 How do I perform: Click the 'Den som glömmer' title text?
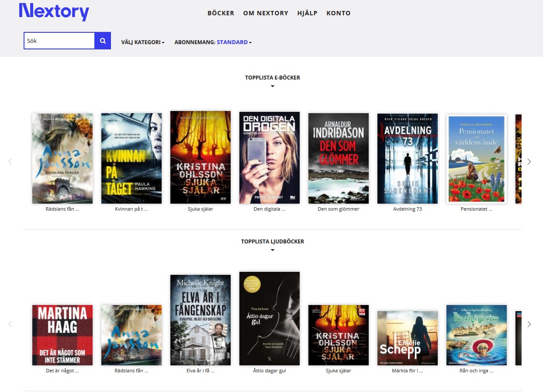[x=339, y=209]
